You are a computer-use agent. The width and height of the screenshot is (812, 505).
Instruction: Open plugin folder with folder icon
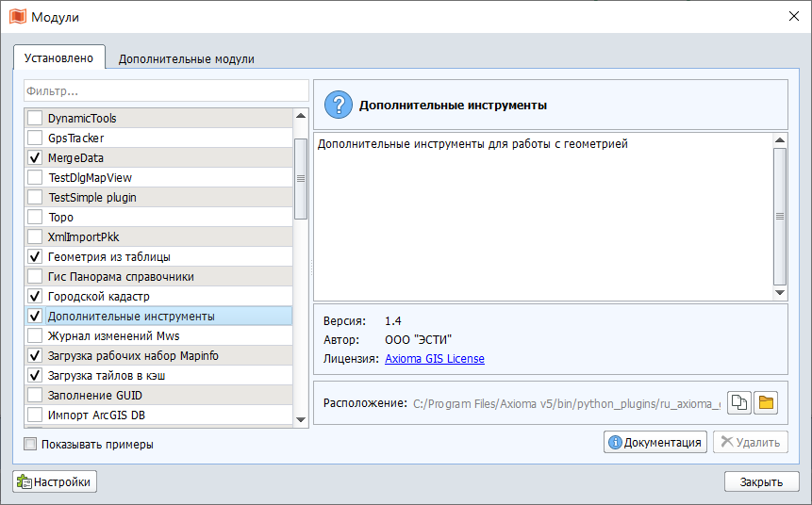click(x=766, y=403)
